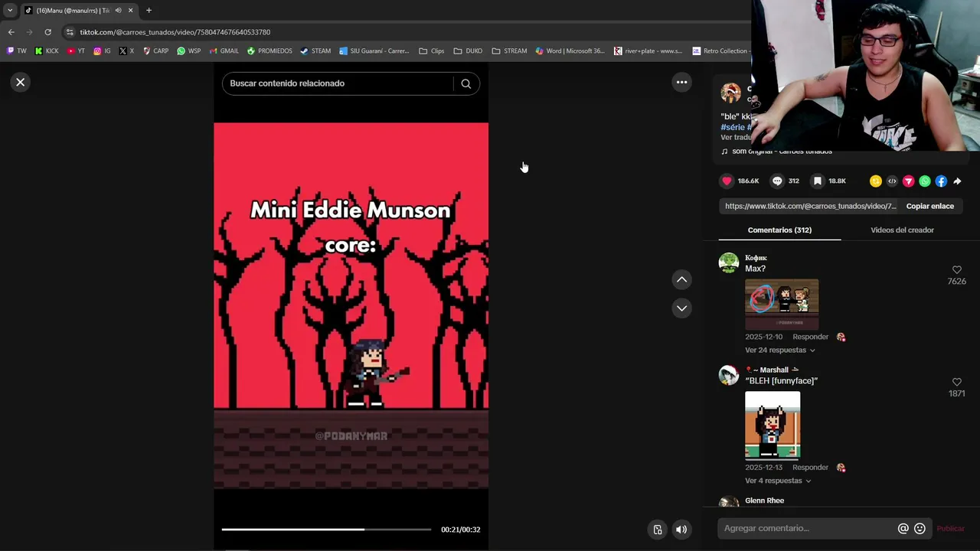Image resolution: width=980 pixels, height=551 pixels.
Task: Like the video with heart icon
Action: pos(727,181)
